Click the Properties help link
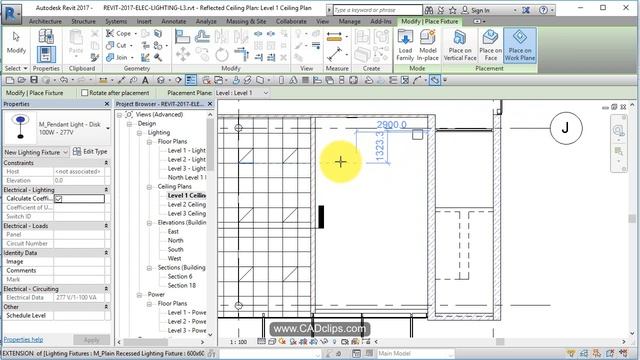 23,340
